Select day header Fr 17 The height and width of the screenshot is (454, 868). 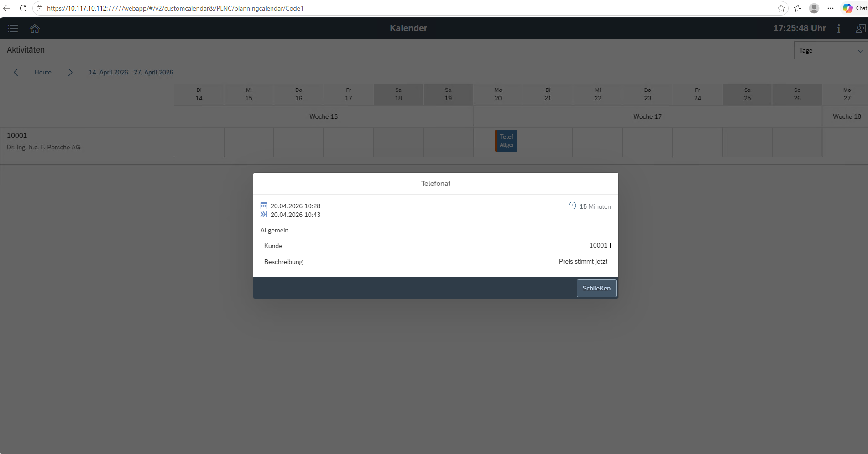pos(349,94)
